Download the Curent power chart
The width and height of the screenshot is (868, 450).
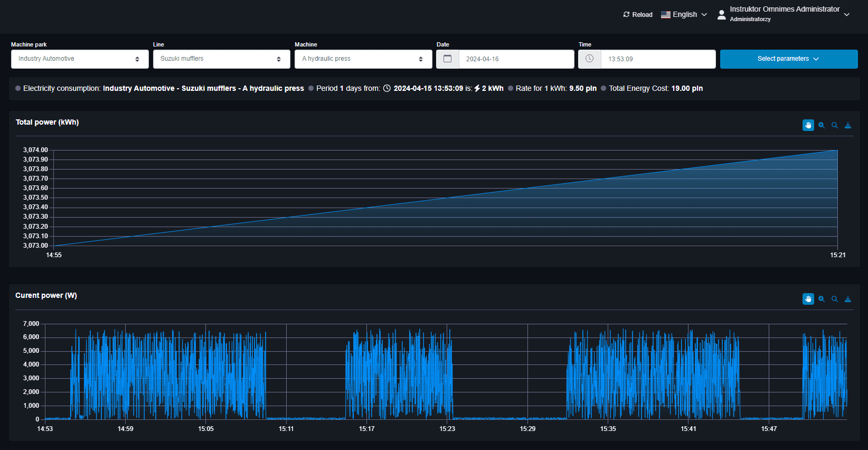click(848, 299)
